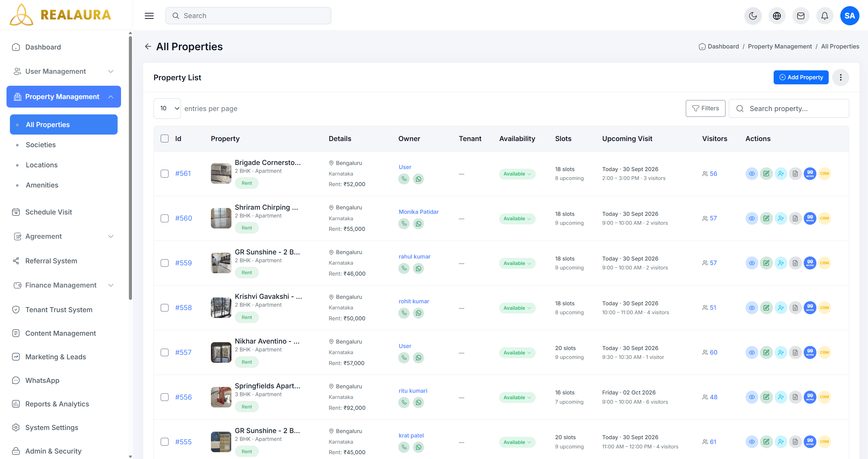Image resolution: width=868 pixels, height=459 pixels.
Task: Open property ID link #561
Action: (x=183, y=173)
